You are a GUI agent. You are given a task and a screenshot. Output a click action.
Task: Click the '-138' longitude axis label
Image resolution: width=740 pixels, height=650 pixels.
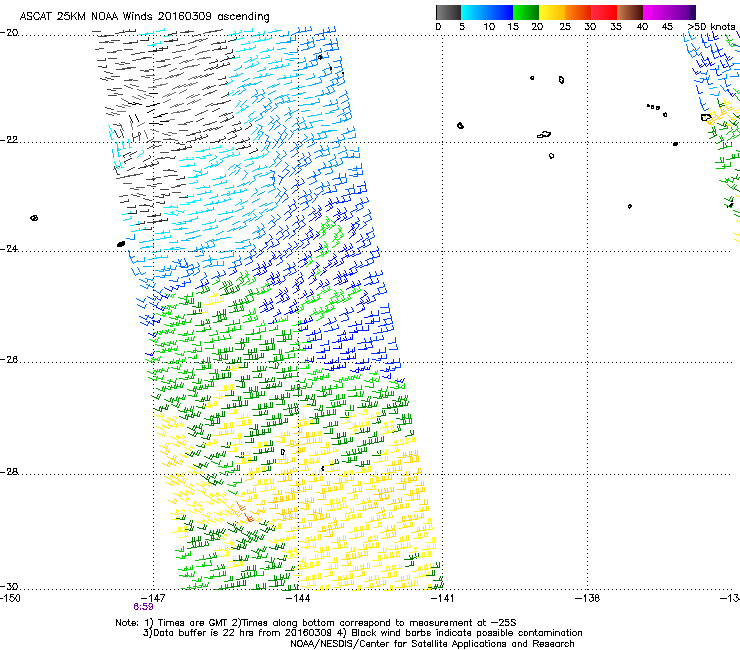tap(588, 598)
